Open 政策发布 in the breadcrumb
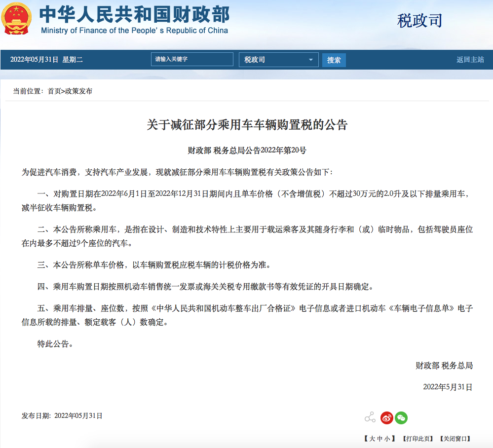The width and height of the screenshot is (493, 448). [x=78, y=91]
